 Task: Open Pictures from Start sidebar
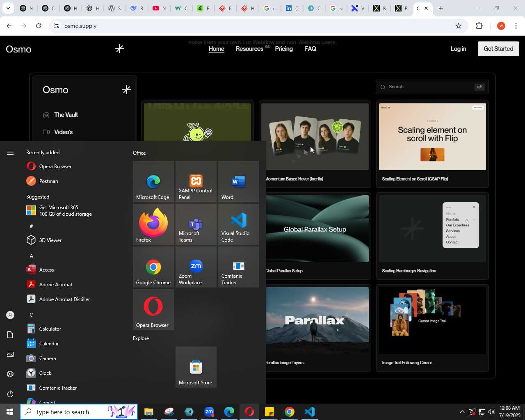click(10, 354)
